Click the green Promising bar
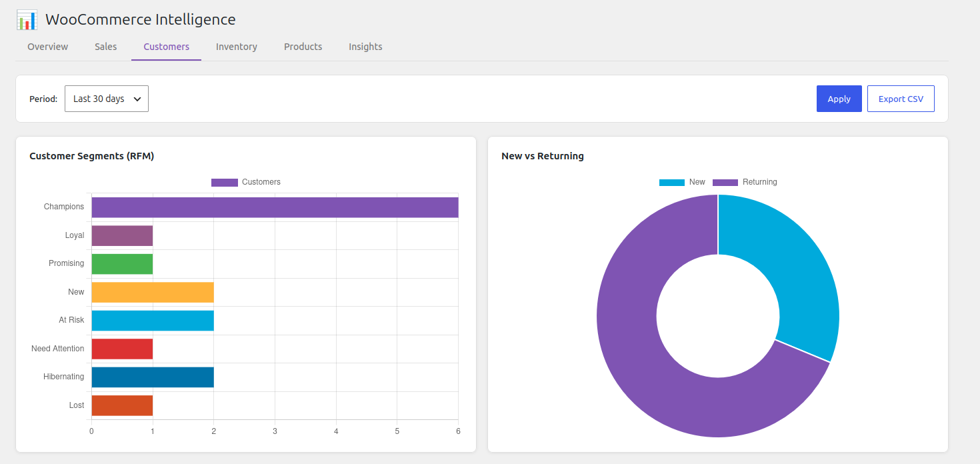 point(122,264)
